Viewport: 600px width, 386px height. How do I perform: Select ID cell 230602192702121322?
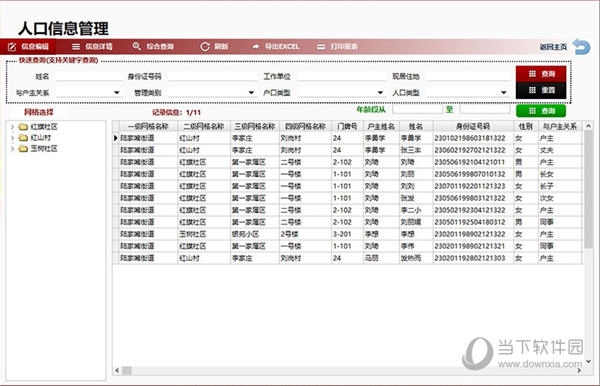tap(473, 150)
